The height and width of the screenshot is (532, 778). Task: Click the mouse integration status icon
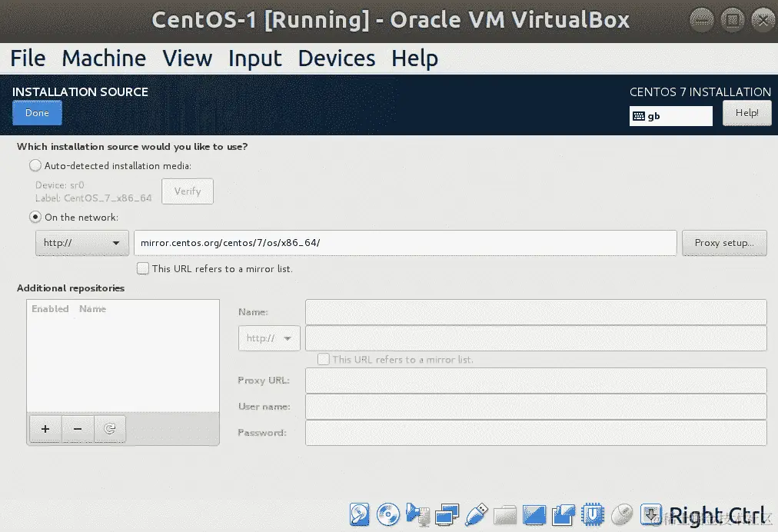coord(622,514)
